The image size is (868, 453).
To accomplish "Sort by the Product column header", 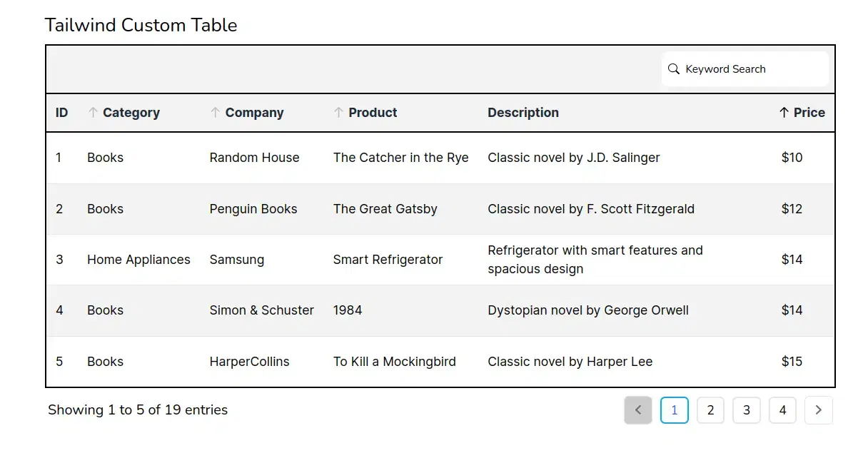I will coord(373,113).
